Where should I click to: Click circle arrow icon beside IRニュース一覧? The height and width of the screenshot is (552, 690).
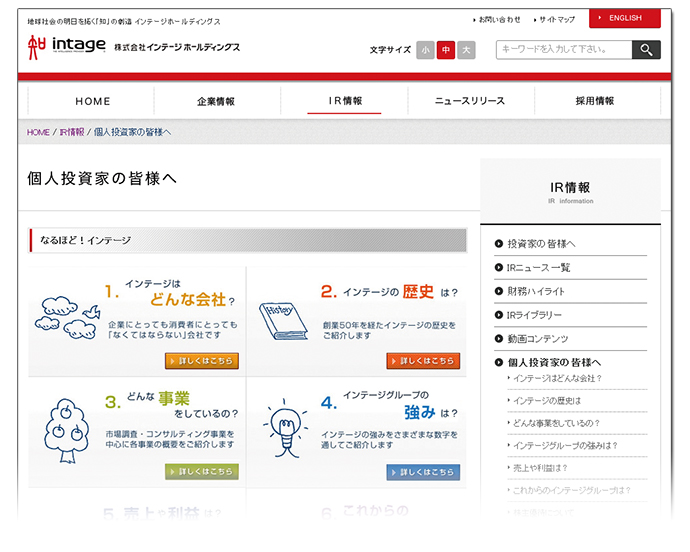(x=499, y=268)
